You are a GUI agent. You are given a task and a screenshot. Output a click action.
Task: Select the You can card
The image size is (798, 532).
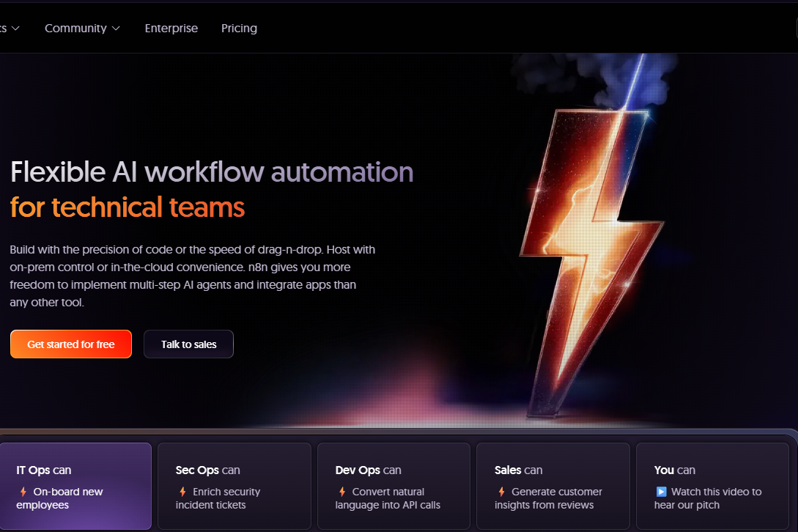tap(712, 486)
